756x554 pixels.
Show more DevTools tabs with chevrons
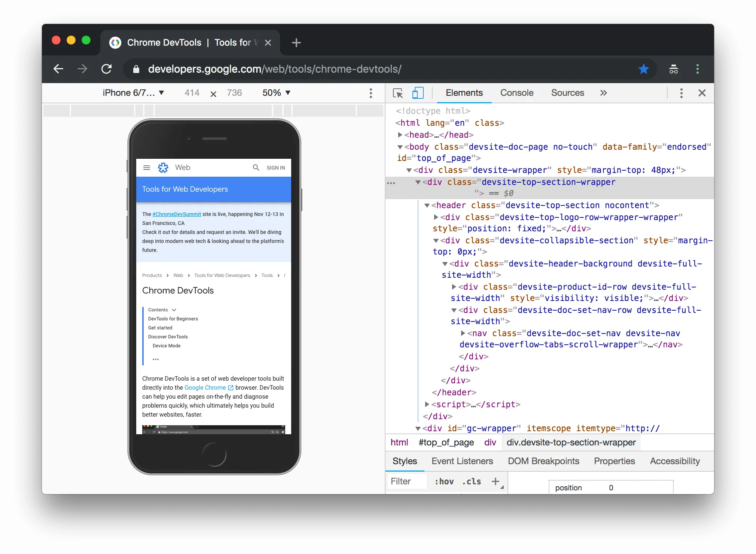click(603, 93)
